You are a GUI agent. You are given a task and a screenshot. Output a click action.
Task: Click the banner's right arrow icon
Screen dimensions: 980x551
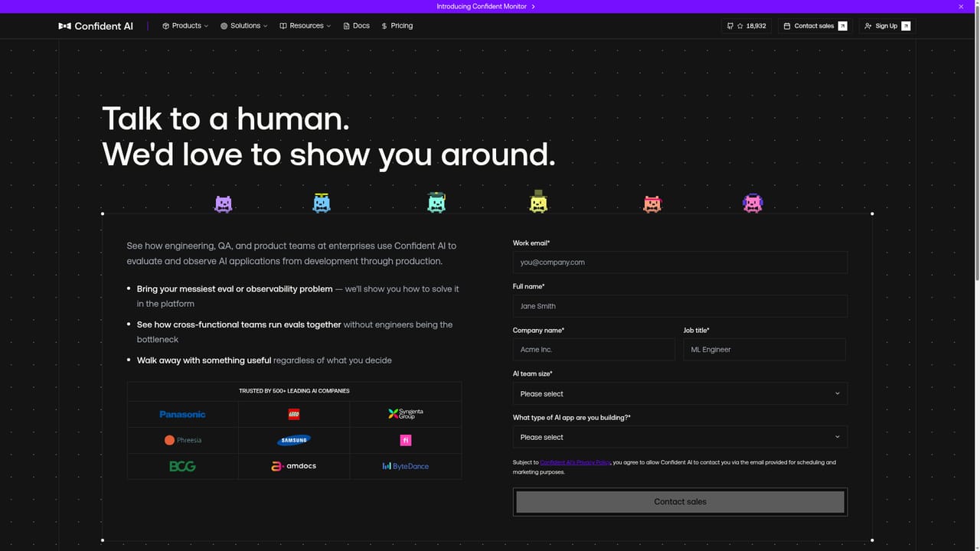tap(533, 6)
